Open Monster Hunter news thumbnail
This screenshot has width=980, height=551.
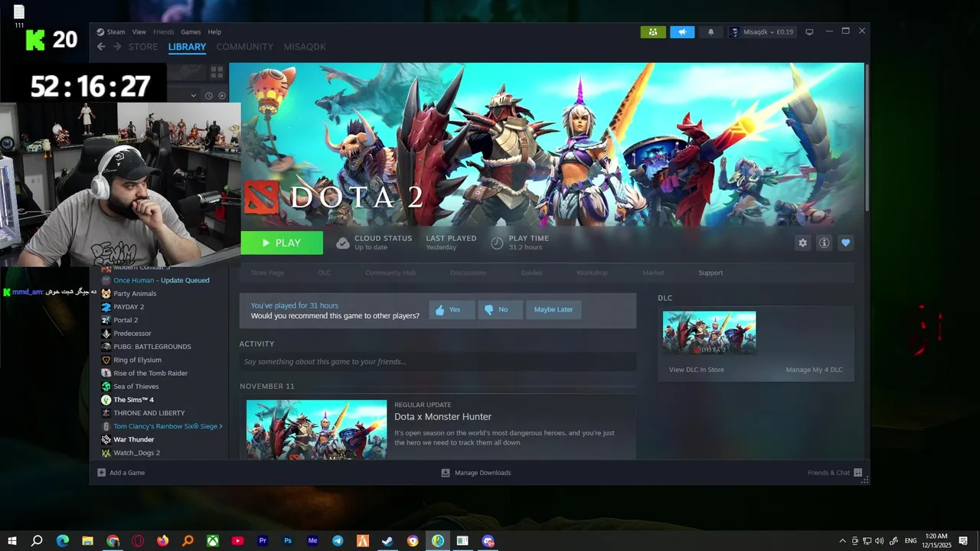tap(316, 429)
